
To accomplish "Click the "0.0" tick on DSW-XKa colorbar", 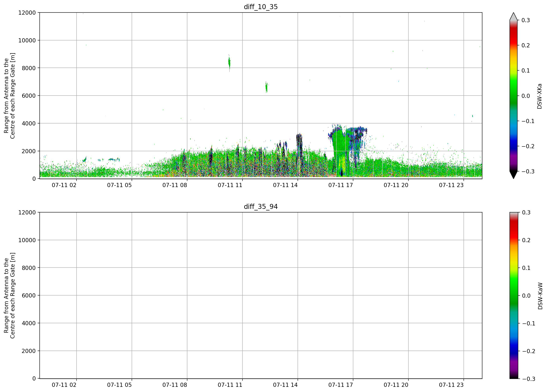I will 526,96.
